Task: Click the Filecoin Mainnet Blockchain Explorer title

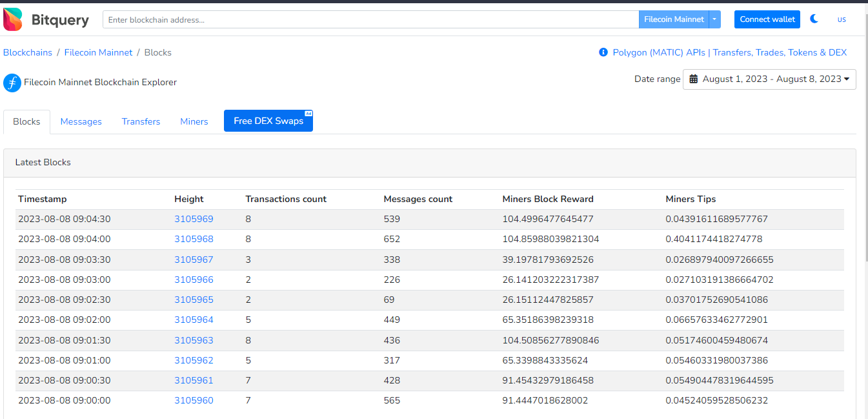Action: click(100, 82)
